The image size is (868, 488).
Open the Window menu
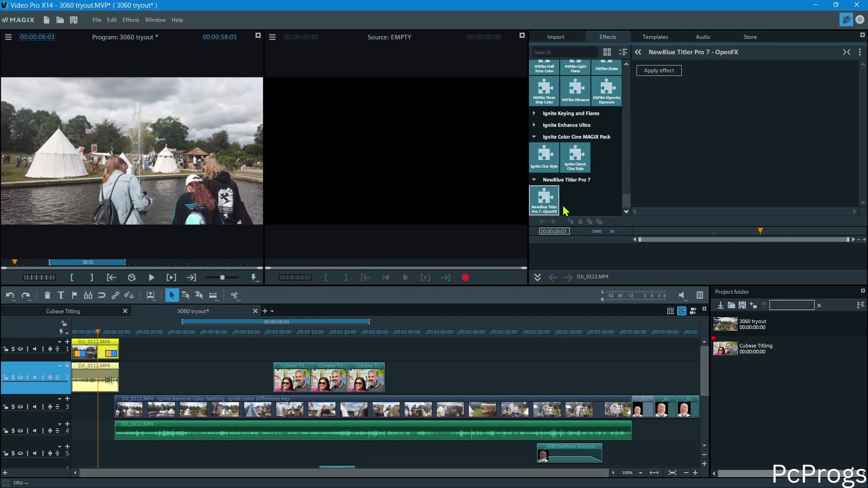point(155,20)
